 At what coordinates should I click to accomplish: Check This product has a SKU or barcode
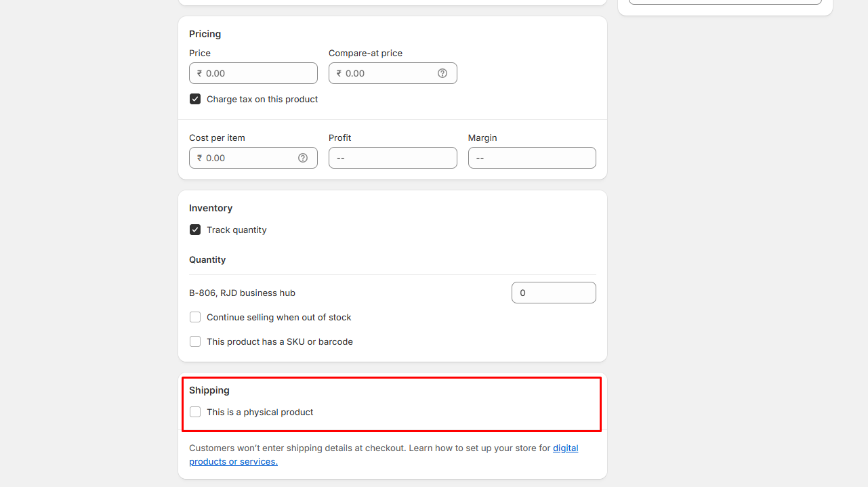click(195, 341)
